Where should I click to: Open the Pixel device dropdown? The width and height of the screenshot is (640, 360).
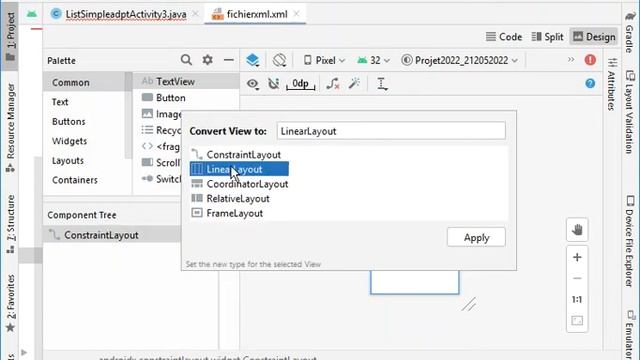[324, 60]
